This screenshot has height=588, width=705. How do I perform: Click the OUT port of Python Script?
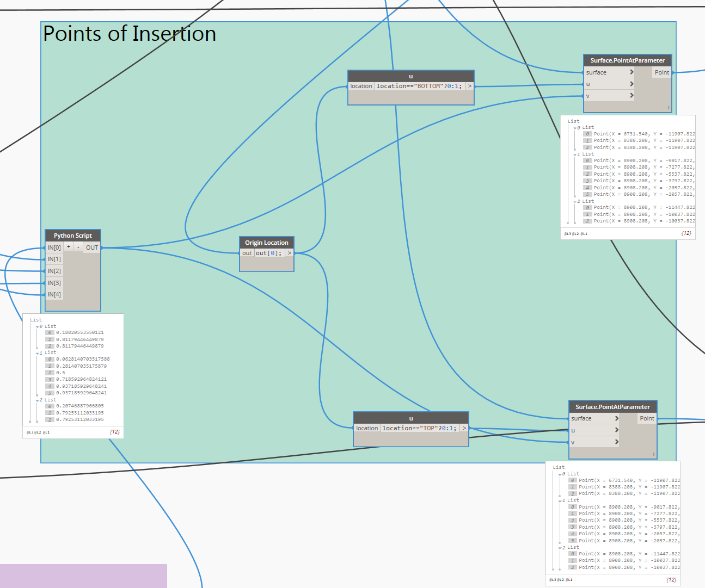(92, 247)
